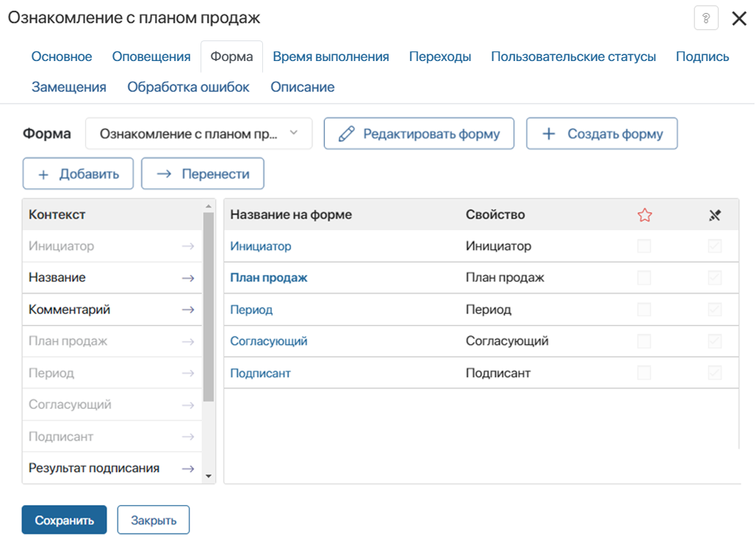Click the arrow icon in Согласующий context row
Screen dimensions: 756x539
click(188, 405)
